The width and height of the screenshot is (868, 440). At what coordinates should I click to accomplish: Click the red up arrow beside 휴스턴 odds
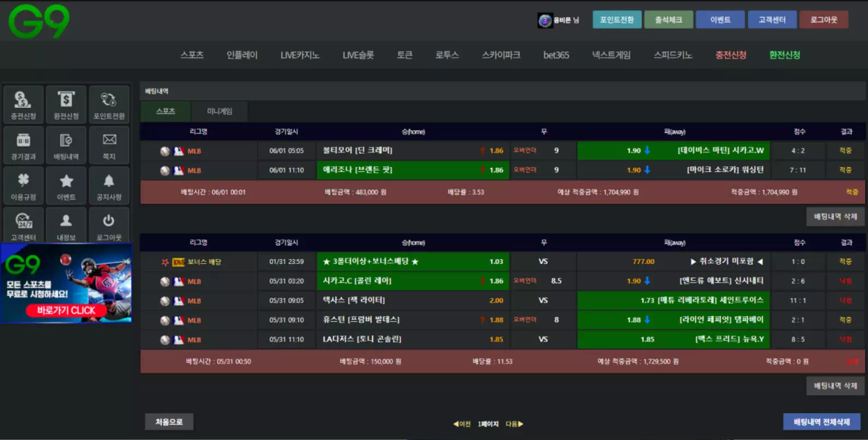tap(483, 320)
